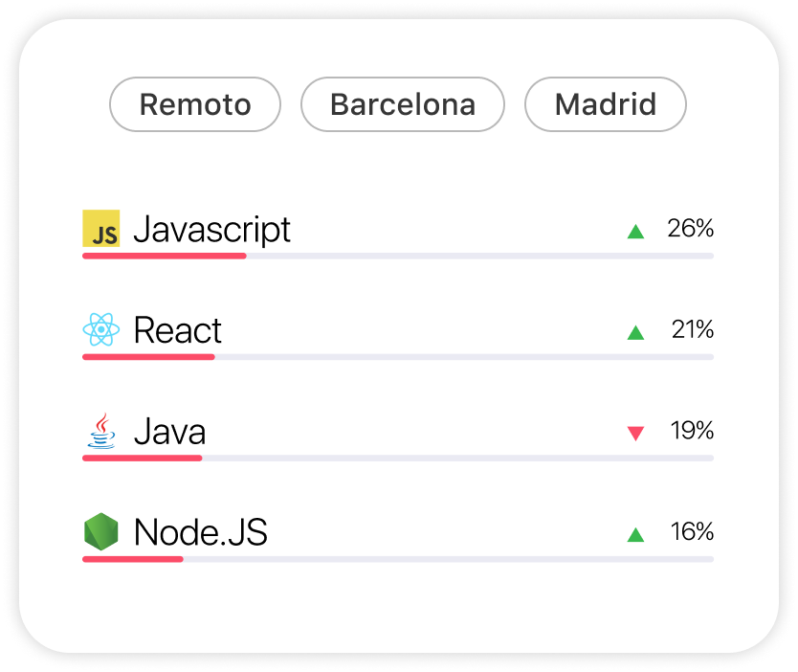This screenshot has width=798, height=672.
Task: Click the Java red progress bar
Action: 143,459
